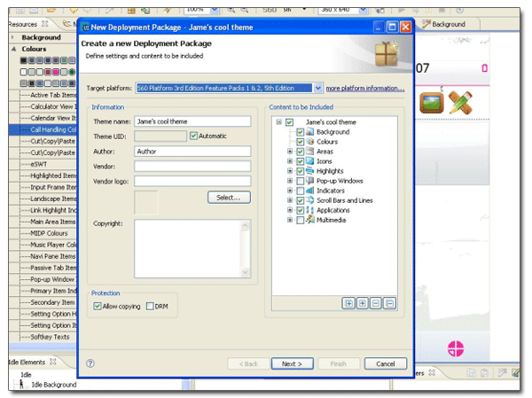Click the pencil and ruler icon in preview
Image resolution: width=532 pixels, height=398 pixels.
tap(460, 103)
